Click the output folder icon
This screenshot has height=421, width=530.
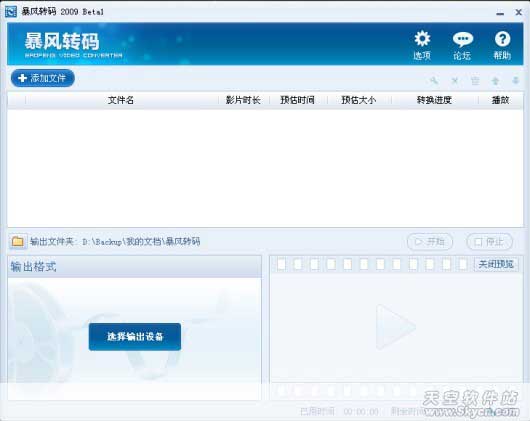pyautogui.click(x=18, y=242)
